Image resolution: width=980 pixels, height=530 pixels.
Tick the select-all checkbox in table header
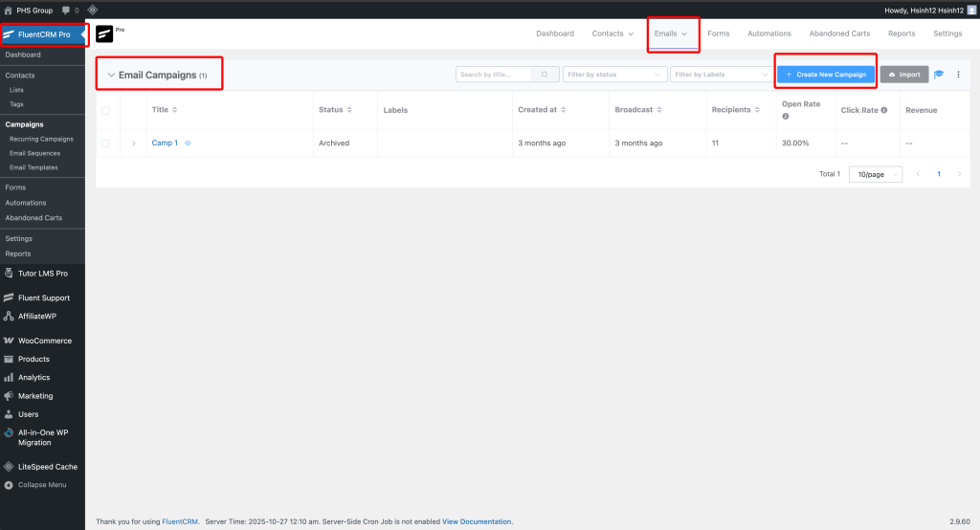(105, 110)
